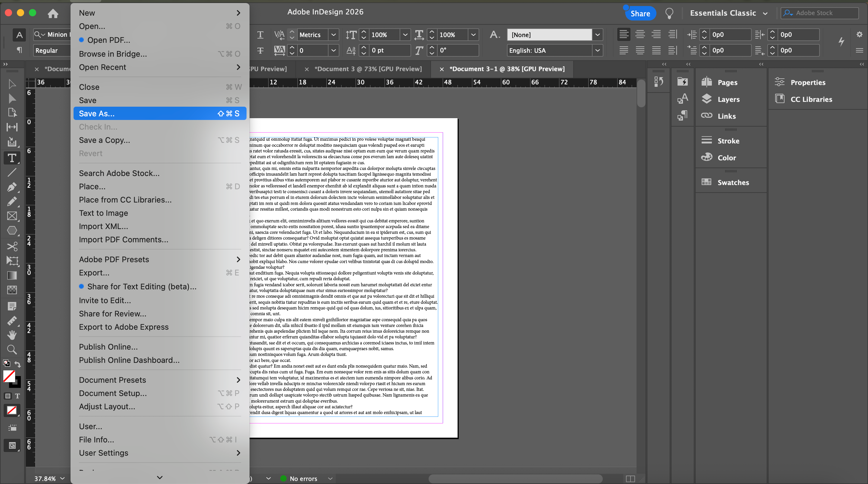Select the Scissors tool
The width and height of the screenshot is (868, 484).
click(12, 247)
